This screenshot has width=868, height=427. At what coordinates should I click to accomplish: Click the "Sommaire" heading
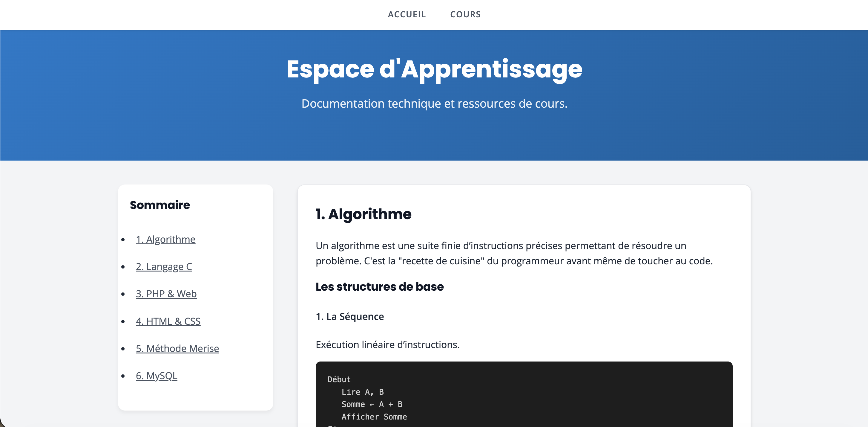point(160,205)
